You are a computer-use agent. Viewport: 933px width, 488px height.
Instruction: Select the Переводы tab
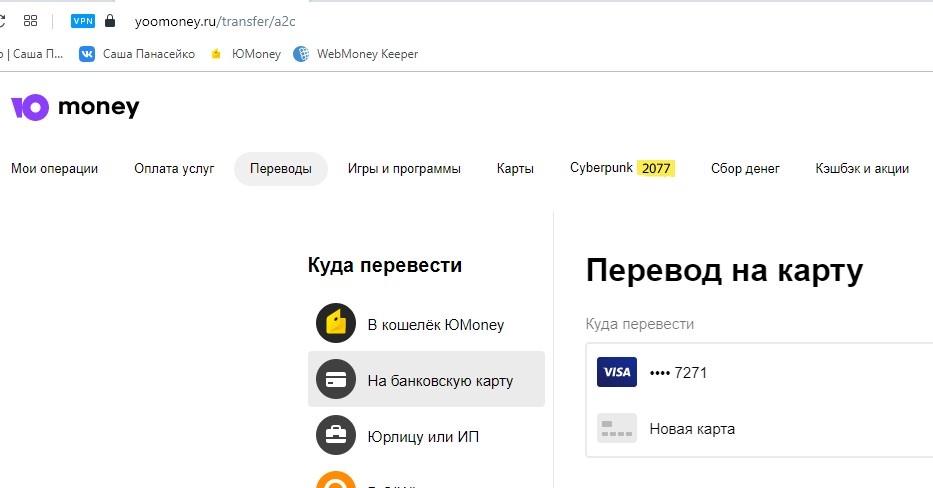(x=281, y=169)
